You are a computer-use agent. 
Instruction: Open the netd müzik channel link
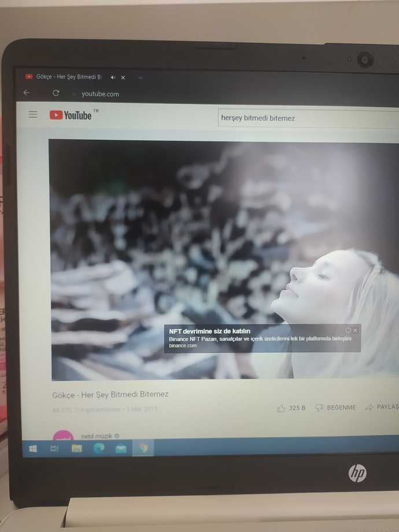coord(97,436)
